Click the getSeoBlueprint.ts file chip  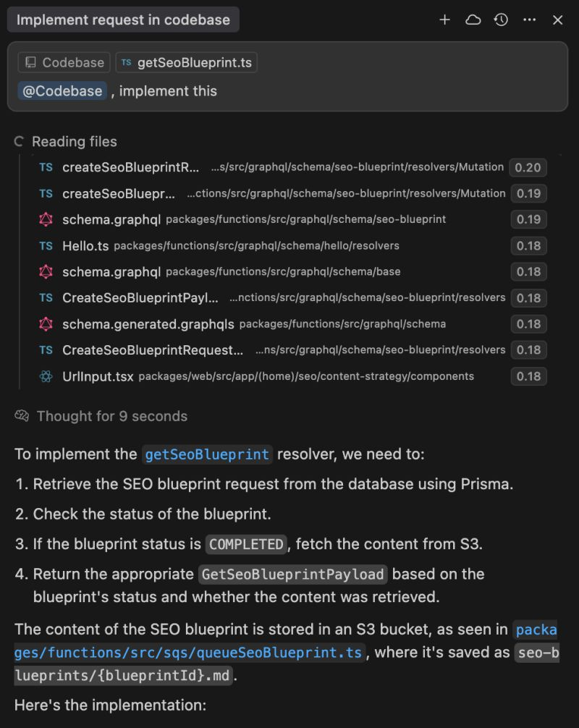click(186, 63)
